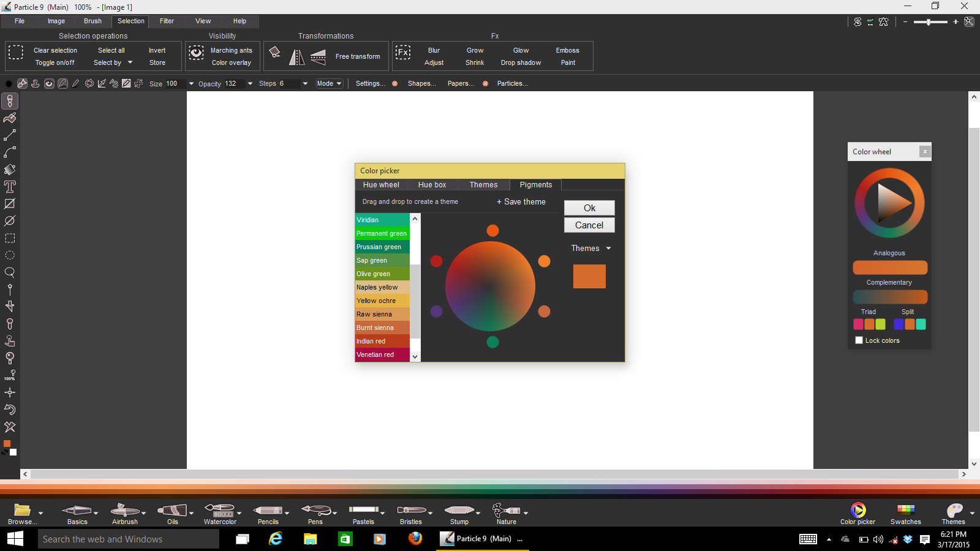Viewport: 980px width, 551px height.
Task: Click Toggle on/off for selection
Action: [55, 62]
